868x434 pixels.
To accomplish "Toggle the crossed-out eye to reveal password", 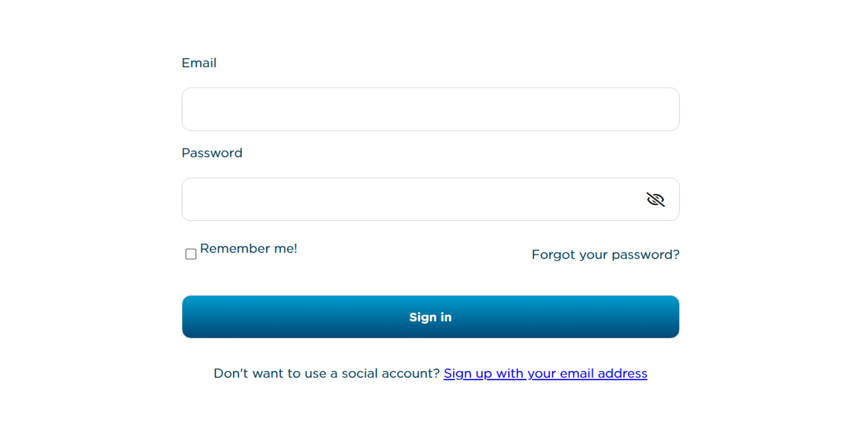I will [x=655, y=199].
